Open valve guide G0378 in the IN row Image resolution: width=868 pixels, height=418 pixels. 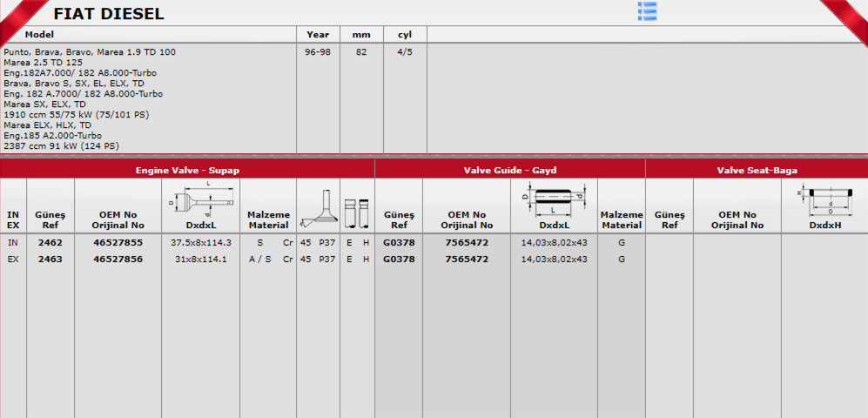tap(398, 243)
